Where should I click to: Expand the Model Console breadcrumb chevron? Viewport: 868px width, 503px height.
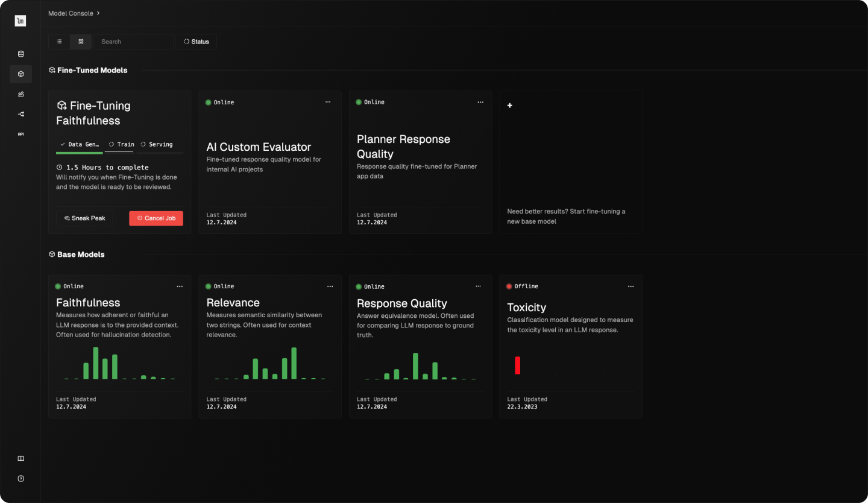[x=98, y=13]
